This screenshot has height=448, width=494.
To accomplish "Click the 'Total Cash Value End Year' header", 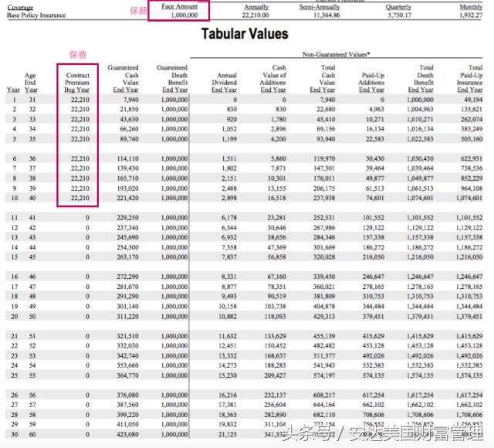I will (323, 79).
